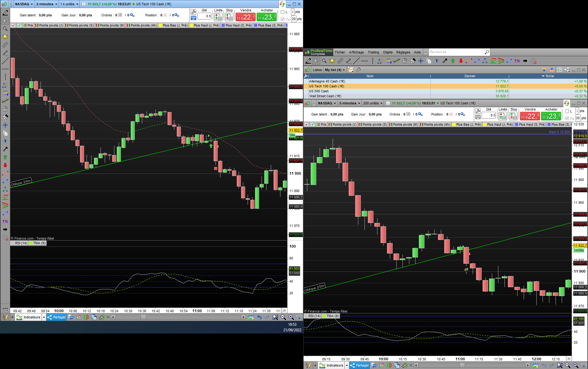Click search magnifier in Recherche field

[x=487, y=52]
